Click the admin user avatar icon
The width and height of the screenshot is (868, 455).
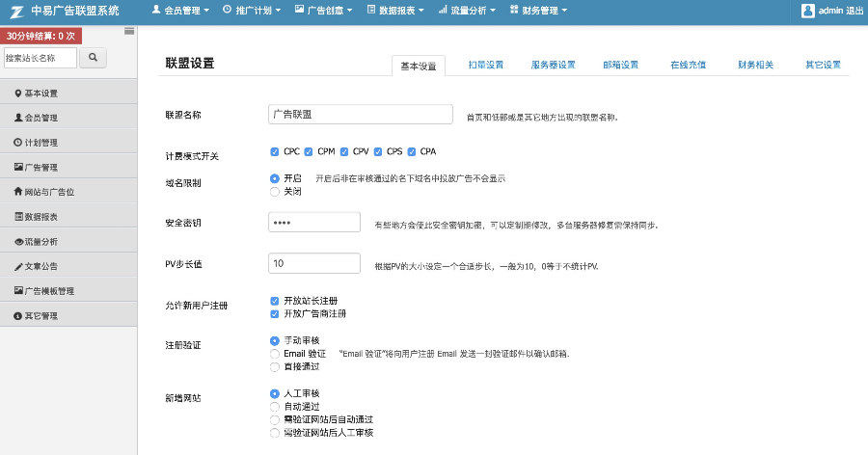(807, 11)
